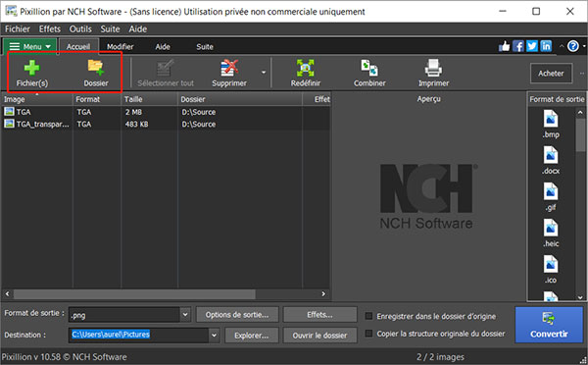This screenshot has height=365, width=588.
Task: Click the 2 MB size cell
Action: point(133,112)
